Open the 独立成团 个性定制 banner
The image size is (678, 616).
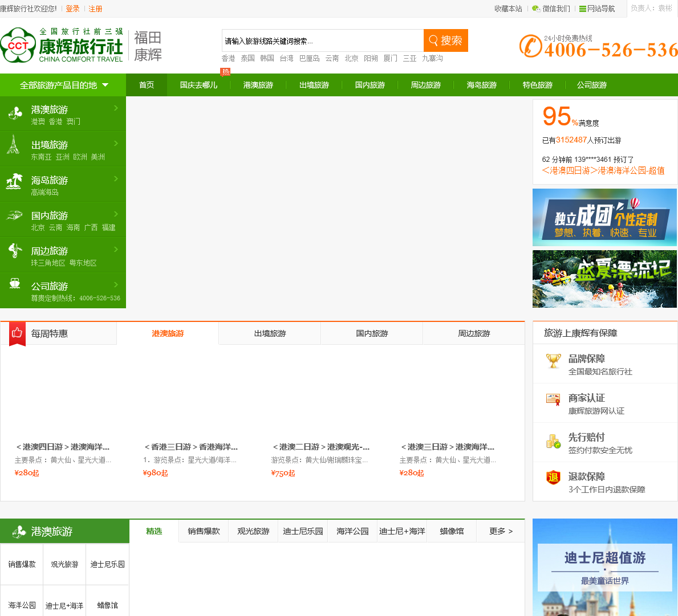[604, 217]
